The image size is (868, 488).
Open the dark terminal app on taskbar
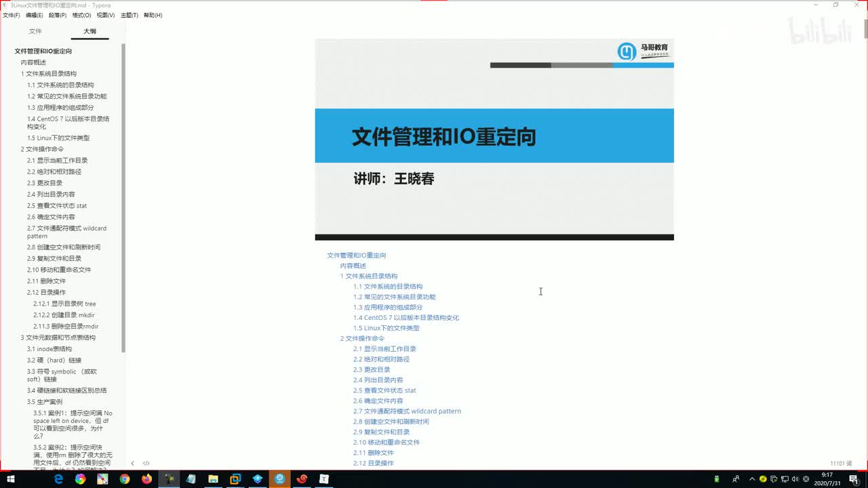169,479
